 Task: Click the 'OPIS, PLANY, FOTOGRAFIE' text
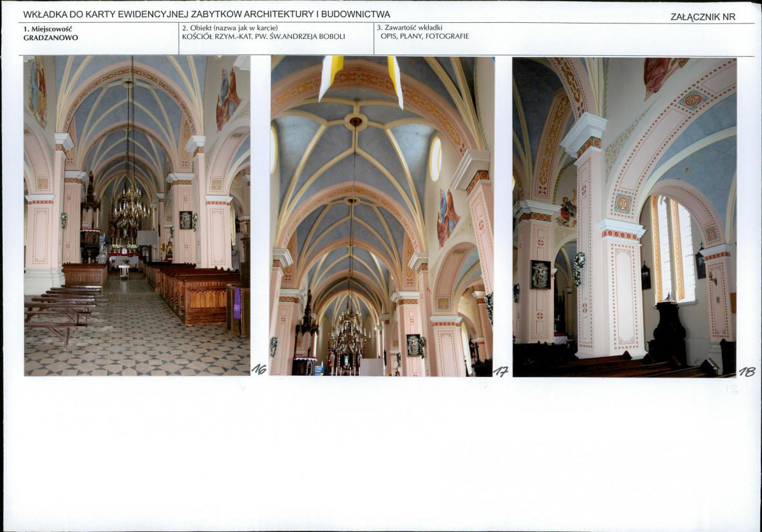pyautogui.click(x=424, y=37)
